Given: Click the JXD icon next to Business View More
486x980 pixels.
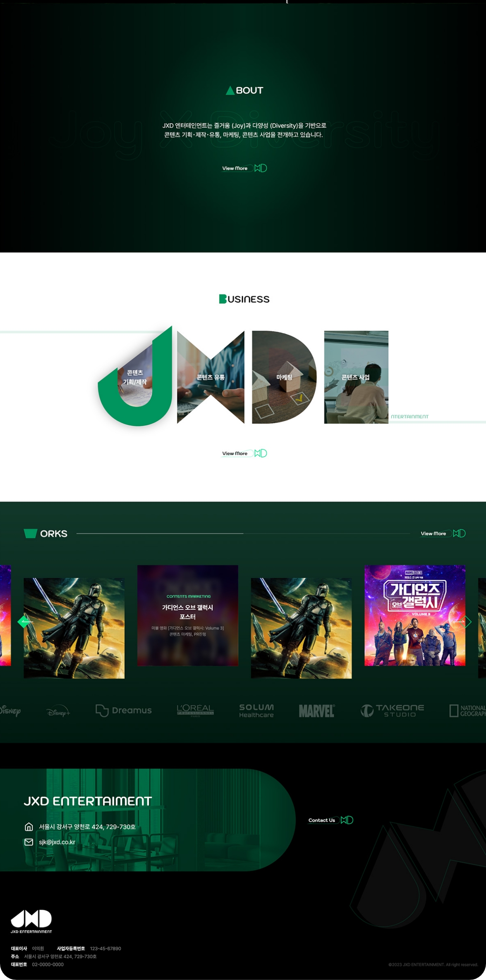Looking at the screenshot, I should (261, 453).
